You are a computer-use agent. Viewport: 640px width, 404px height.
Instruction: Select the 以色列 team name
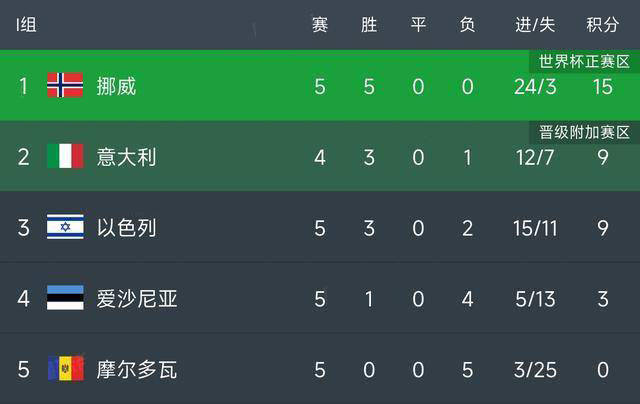point(126,228)
